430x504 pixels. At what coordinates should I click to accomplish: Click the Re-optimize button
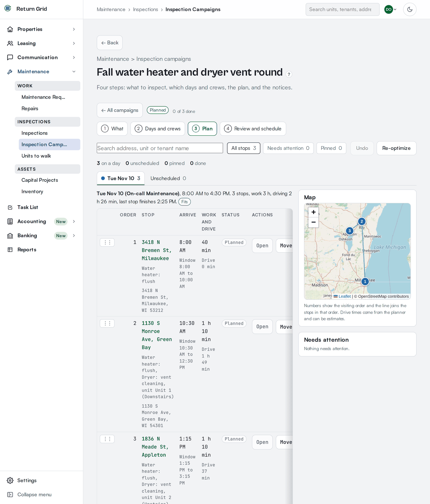point(396,148)
